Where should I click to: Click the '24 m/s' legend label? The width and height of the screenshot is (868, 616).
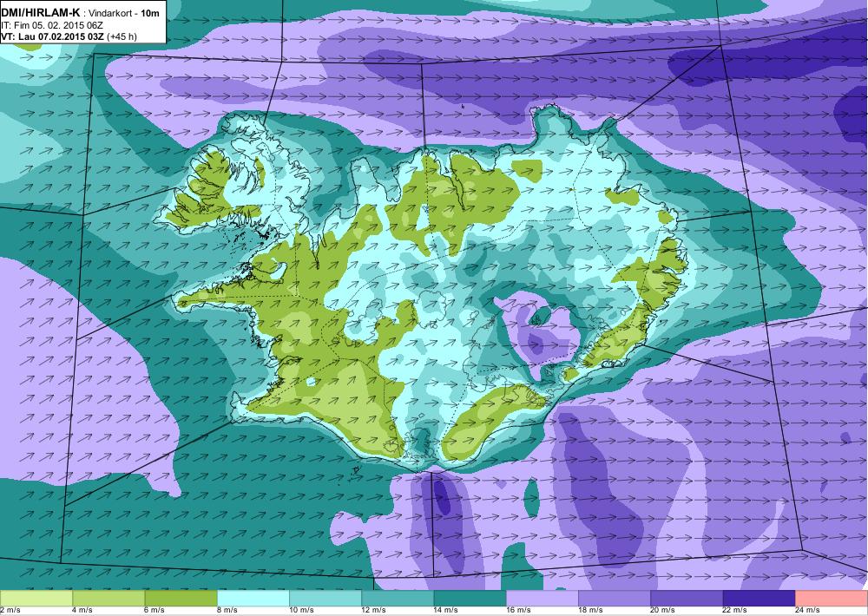click(807, 611)
